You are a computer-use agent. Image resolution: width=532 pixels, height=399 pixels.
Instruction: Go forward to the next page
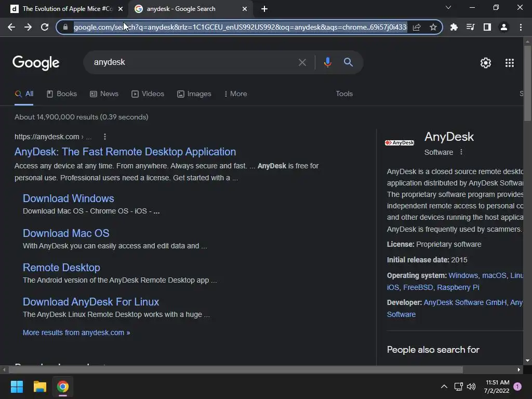click(28, 27)
